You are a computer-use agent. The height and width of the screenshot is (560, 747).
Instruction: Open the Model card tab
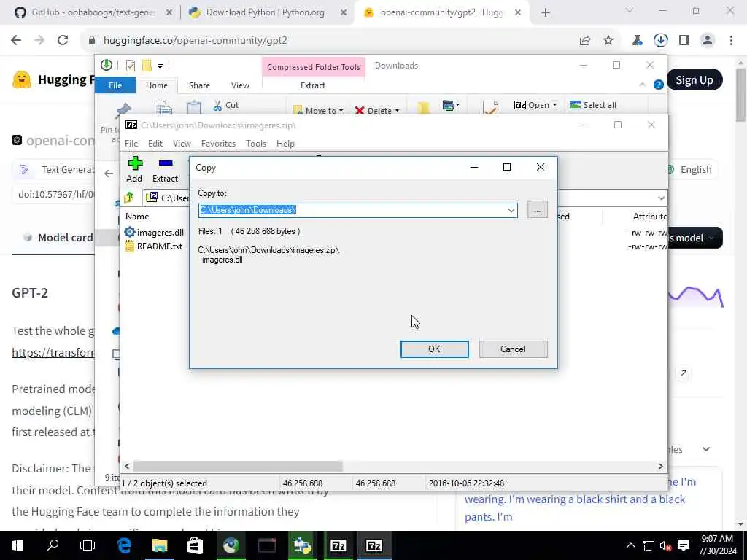[x=58, y=238]
